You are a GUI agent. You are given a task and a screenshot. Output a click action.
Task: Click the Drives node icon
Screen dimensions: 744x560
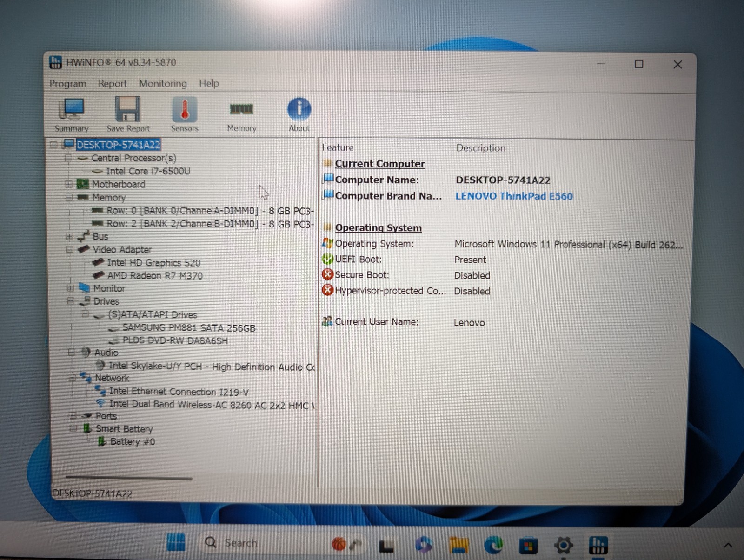click(85, 300)
